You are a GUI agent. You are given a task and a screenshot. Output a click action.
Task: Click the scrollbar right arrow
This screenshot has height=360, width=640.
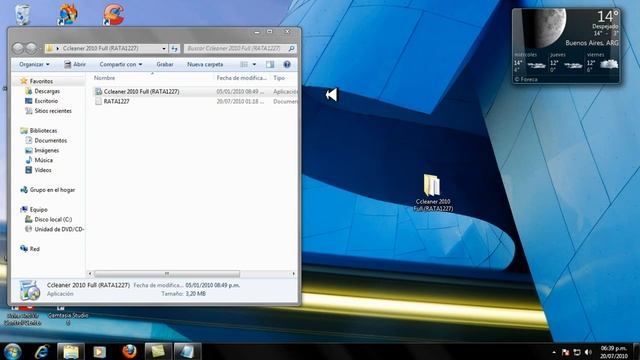pos(293,273)
